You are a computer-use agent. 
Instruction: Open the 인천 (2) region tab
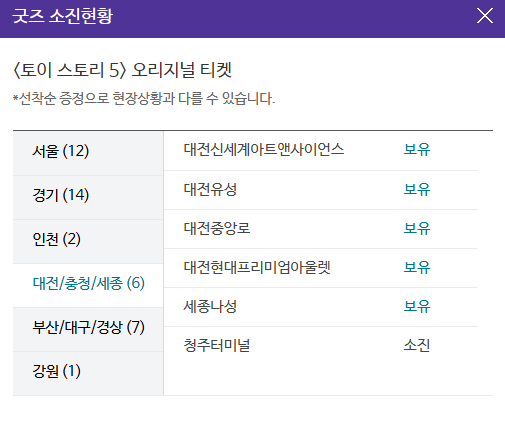[x=88, y=241]
